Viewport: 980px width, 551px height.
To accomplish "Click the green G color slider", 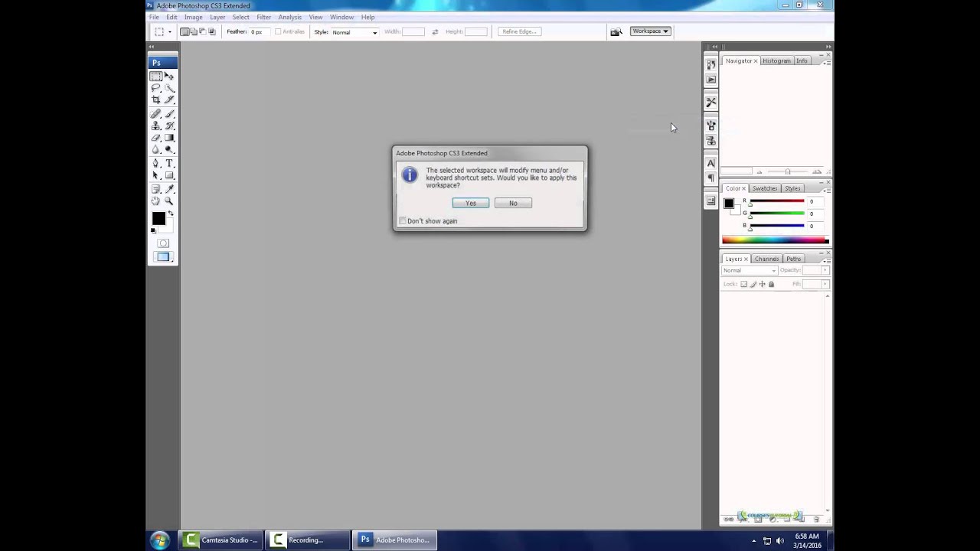I will pos(776,214).
